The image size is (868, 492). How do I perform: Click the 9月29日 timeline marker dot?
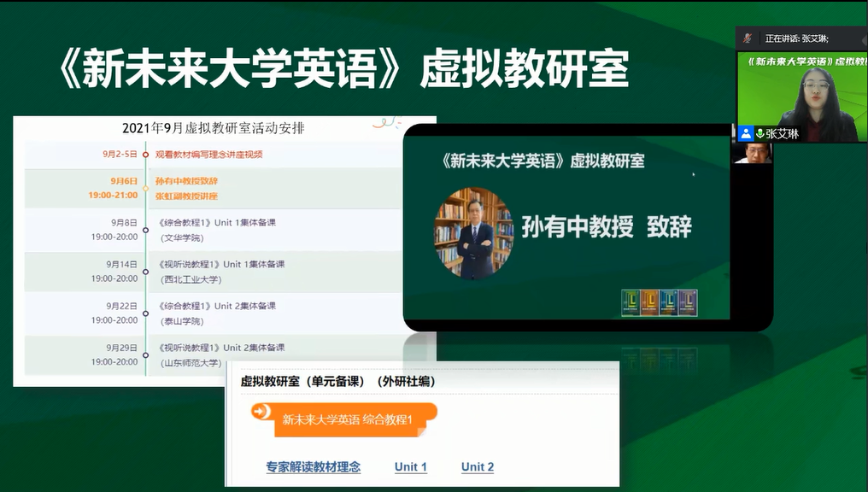click(x=146, y=354)
